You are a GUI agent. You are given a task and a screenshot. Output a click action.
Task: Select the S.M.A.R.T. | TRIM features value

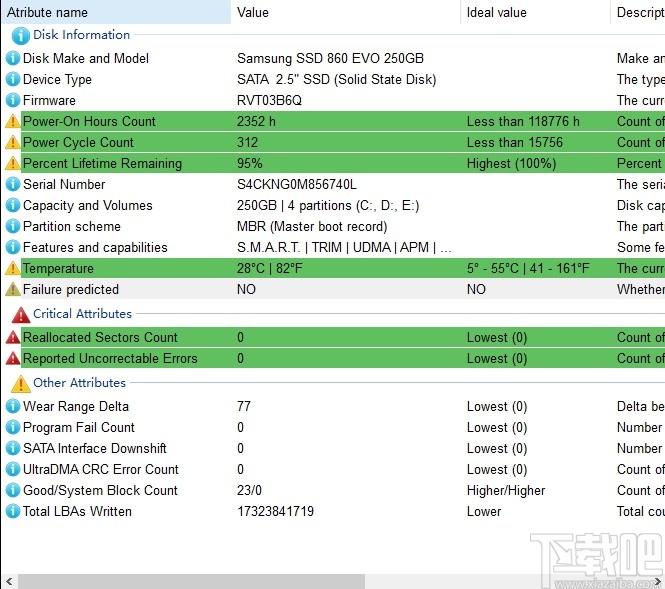(344, 247)
